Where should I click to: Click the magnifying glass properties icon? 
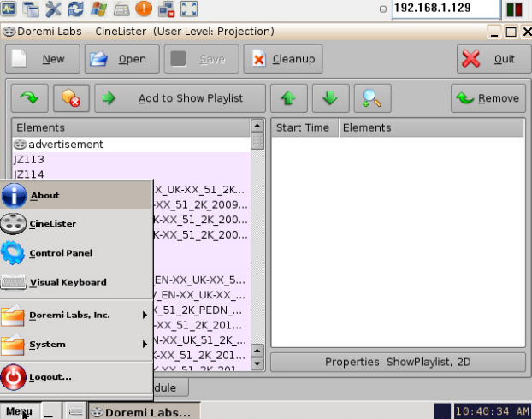click(373, 98)
